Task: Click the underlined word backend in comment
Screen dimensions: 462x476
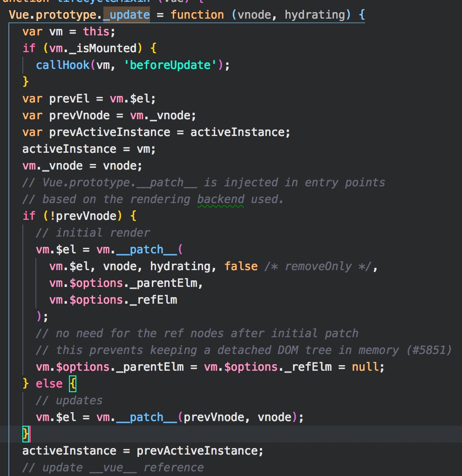Action: point(221,199)
